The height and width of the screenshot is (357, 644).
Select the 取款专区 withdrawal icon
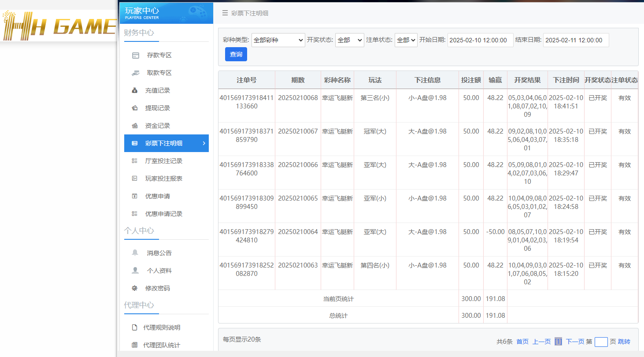tap(136, 73)
